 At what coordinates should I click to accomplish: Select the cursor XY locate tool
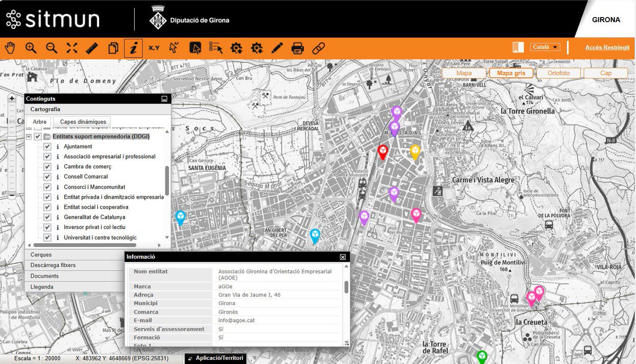click(174, 48)
